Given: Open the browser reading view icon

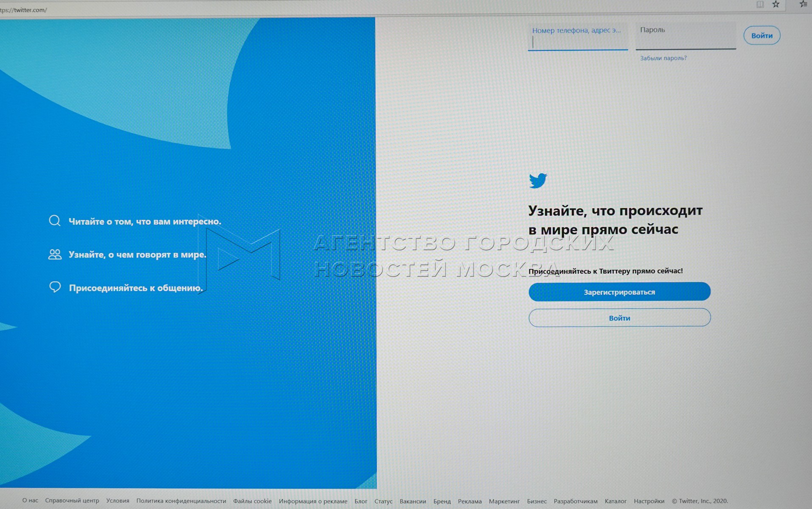Looking at the screenshot, I should 760,5.
